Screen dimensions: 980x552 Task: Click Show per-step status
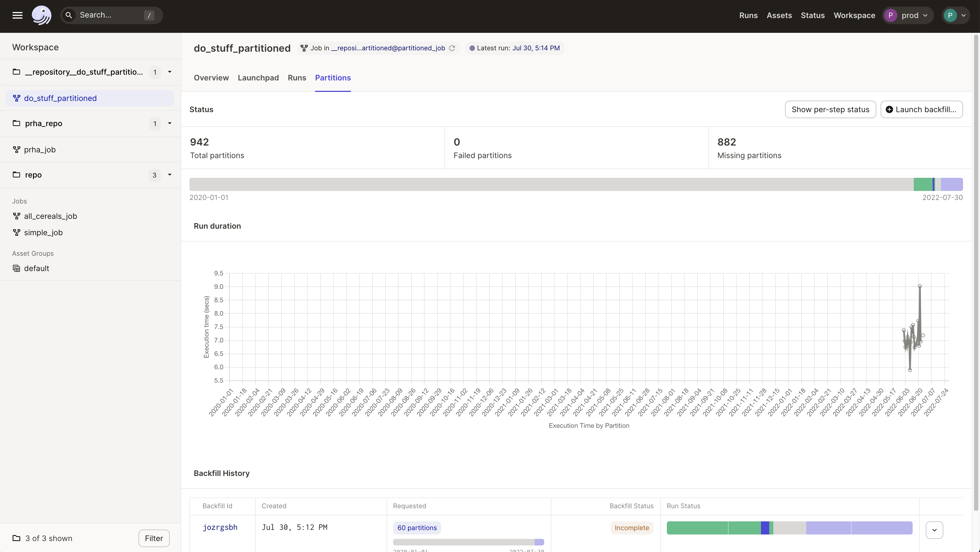pyautogui.click(x=831, y=109)
